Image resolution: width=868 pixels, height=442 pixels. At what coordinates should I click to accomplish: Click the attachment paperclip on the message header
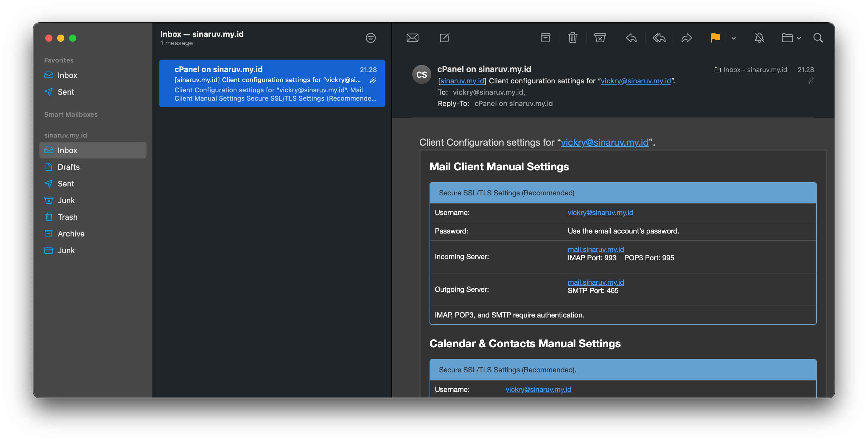pos(811,80)
